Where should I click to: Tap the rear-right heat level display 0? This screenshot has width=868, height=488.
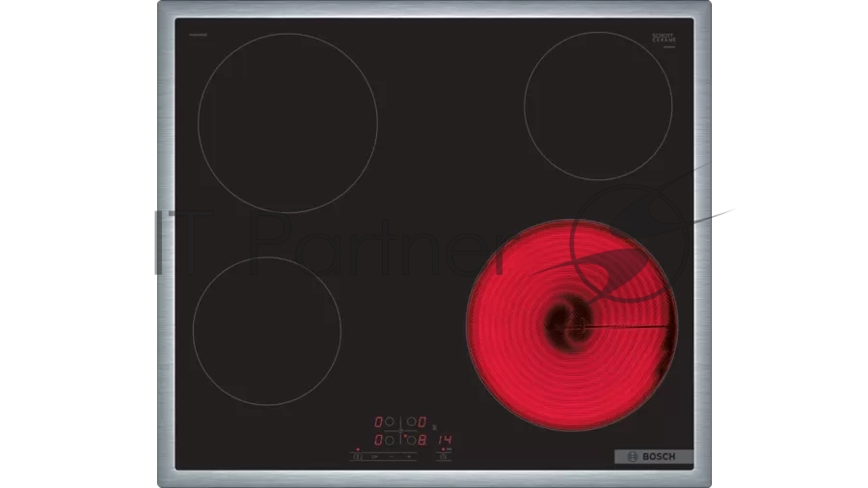point(422,421)
